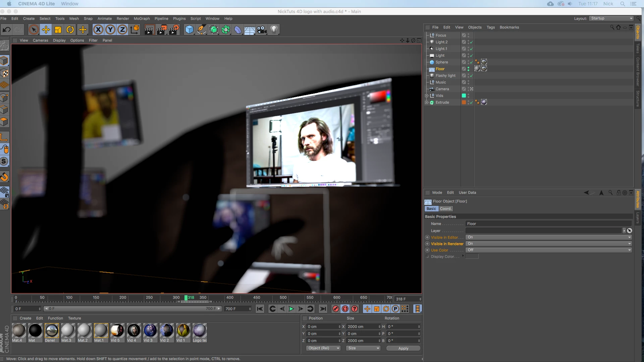Select the Rotate tool in toolbar

click(70, 30)
